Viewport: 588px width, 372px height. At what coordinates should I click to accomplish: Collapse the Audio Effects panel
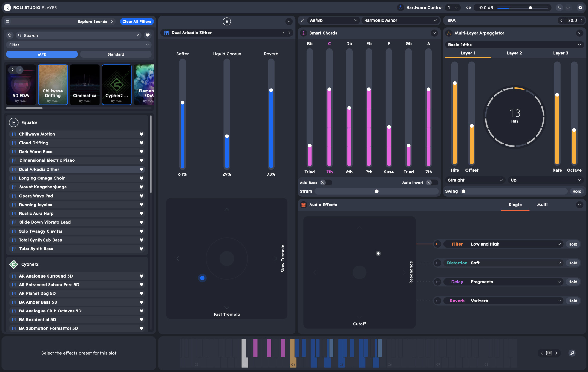click(x=580, y=205)
